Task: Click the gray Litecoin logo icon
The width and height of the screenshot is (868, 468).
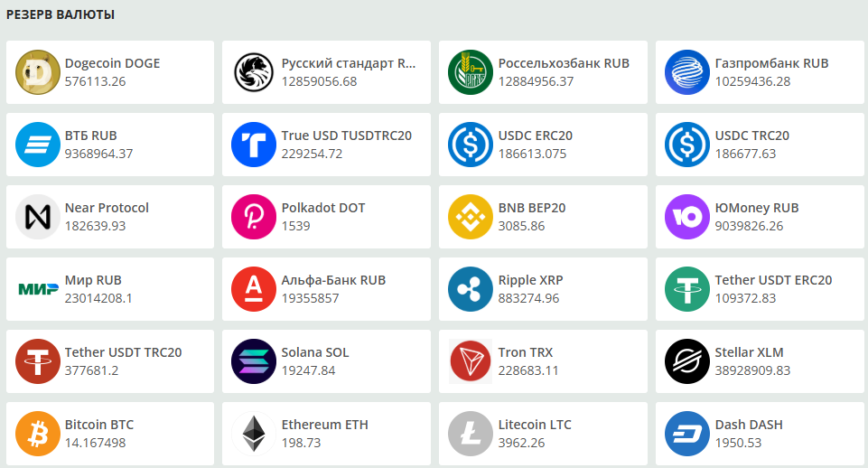Action: click(x=471, y=434)
